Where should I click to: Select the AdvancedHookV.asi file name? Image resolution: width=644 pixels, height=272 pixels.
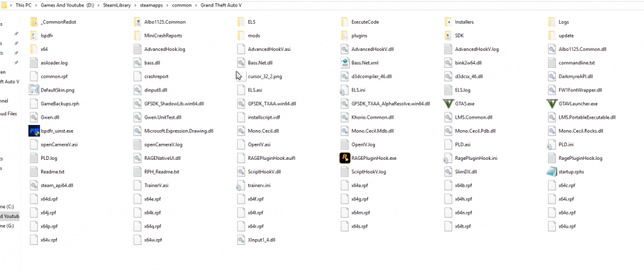point(269,49)
